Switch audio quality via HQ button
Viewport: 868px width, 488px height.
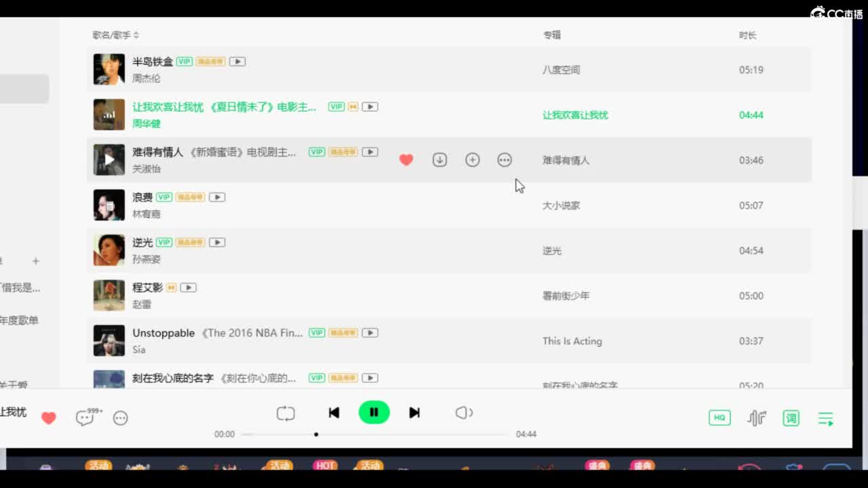719,418
